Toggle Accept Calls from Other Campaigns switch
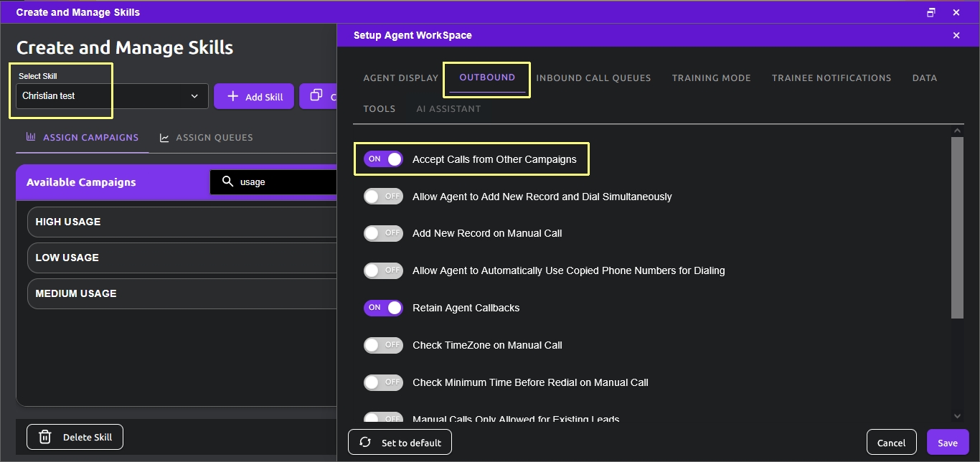Screen dimensions: 980x462 383,159
